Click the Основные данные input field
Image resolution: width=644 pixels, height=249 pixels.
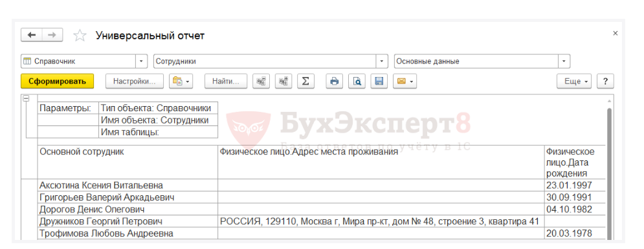coord(476,61)
